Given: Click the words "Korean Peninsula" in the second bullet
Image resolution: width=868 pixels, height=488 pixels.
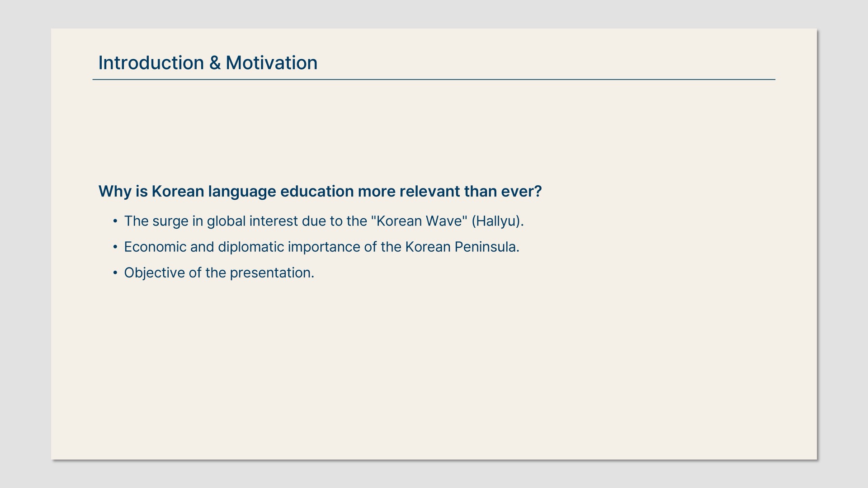Looking at the screenshot, I should (x=462, y=247).
